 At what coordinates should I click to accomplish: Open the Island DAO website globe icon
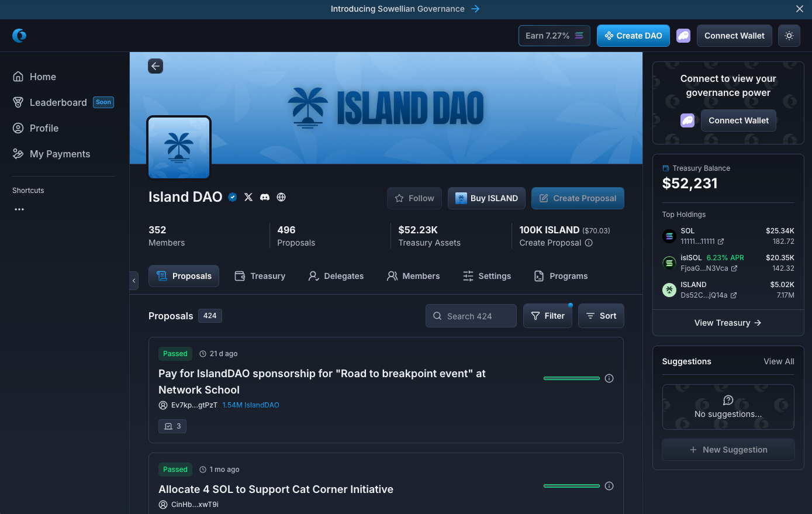281,197
